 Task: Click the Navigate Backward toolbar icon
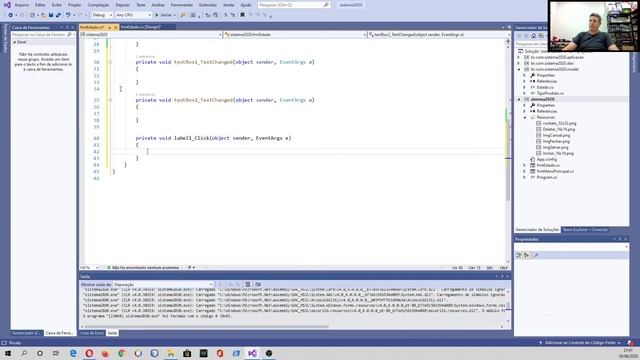tap(10, 15)
